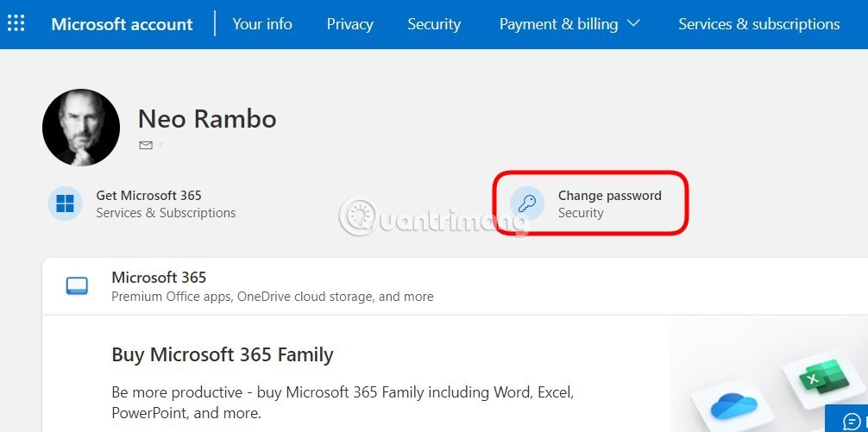Select the Microsoft 365 card header title

tap(159, 278)
